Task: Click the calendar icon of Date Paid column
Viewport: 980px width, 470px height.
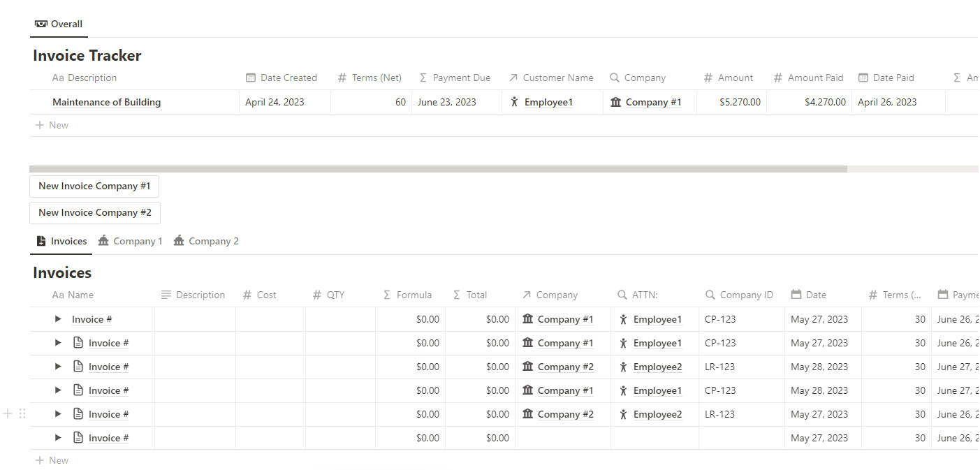Action: (863, 78)
